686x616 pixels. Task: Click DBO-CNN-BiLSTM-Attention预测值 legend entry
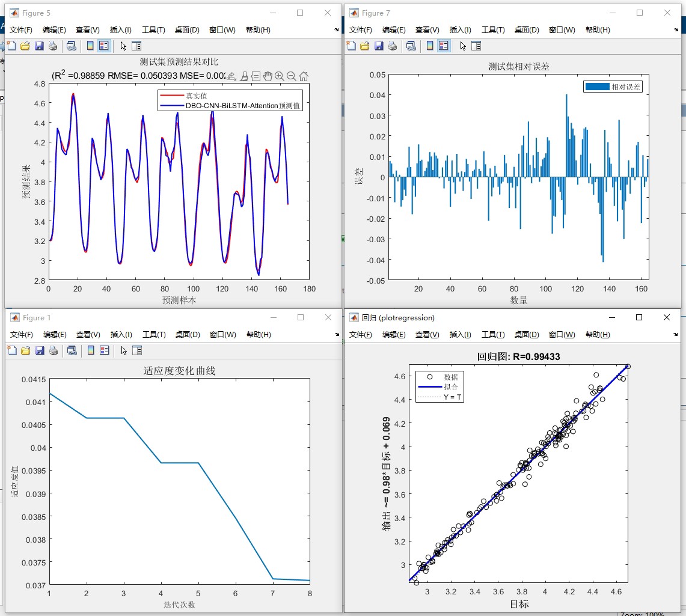243,105
